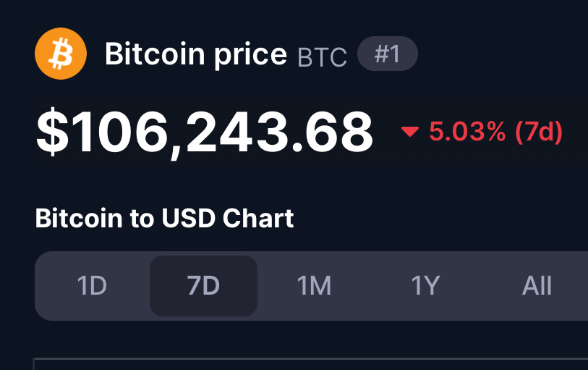This screenshot has height=370, width=588.
Task: Click the dollar sign in the price
Action: (x=53, y=132)
